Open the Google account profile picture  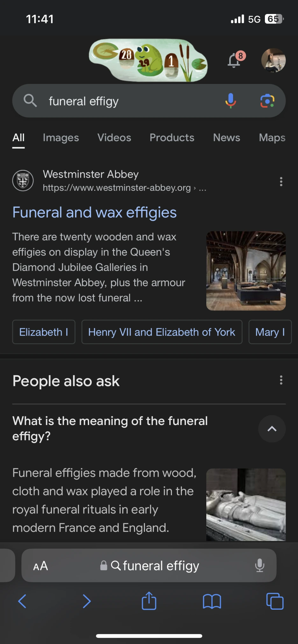coord(273,60)
